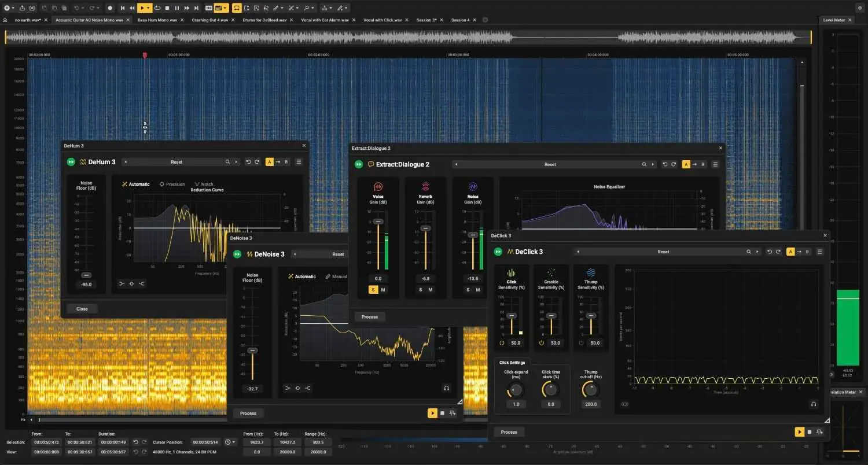
Task: Click the Extract:Dialogue 2 redo arrow icon
Action: pyautogui.click(x=673, y=164)
